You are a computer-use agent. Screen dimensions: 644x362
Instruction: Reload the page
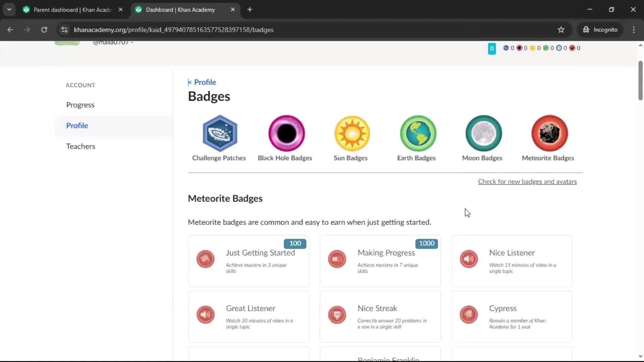[44, 30]
